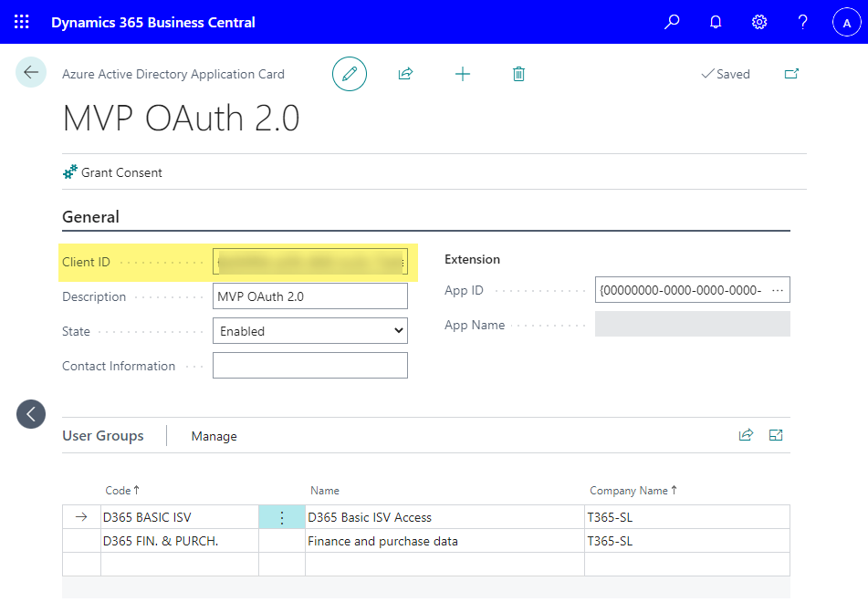Select the Finance and purchase data cell

[444, 541]
